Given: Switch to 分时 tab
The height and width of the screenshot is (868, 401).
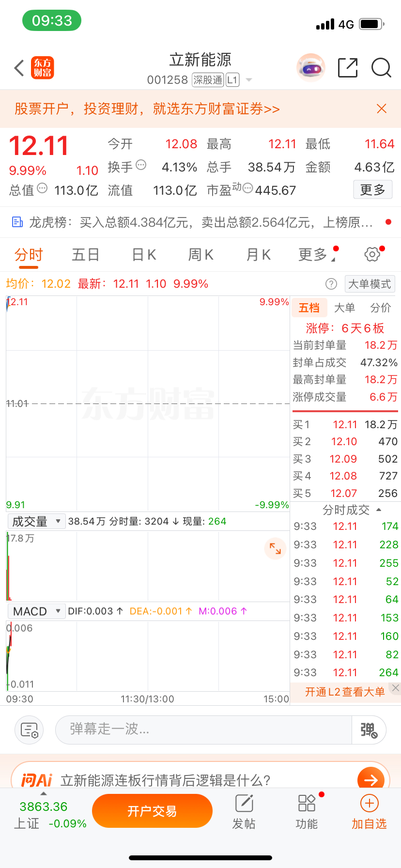Looking at the screenshot, I should [x=29, y=254].
